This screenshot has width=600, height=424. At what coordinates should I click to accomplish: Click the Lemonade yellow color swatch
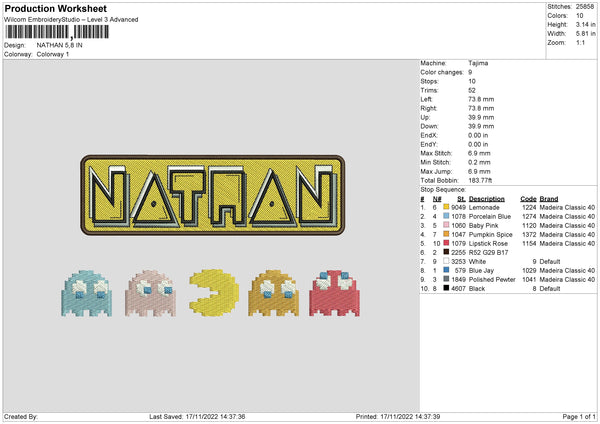click(x=446, y=207)
